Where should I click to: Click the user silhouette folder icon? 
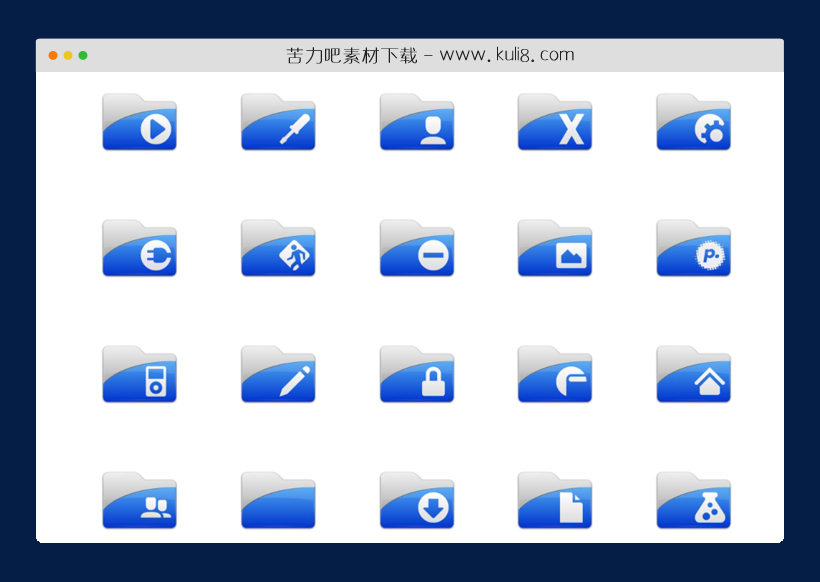(x=417, y=122)
